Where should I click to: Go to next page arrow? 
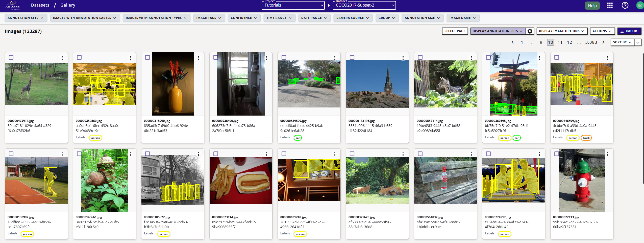click(x=604, y=42)
